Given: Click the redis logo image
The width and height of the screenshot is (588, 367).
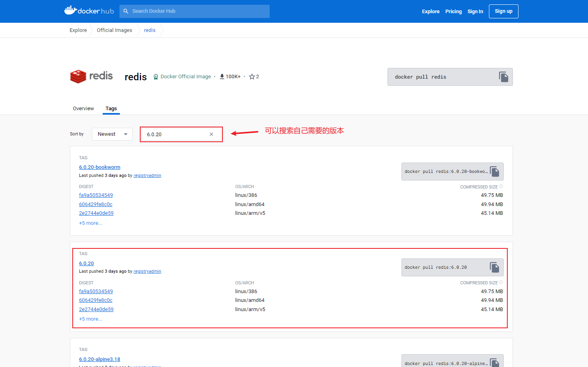Looking at the screenshot, I should point(91,76).
